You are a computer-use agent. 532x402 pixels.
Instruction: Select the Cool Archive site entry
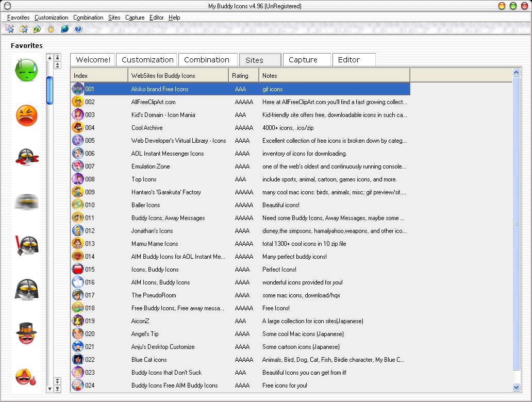pyautogui.click(x=241, y=127)
